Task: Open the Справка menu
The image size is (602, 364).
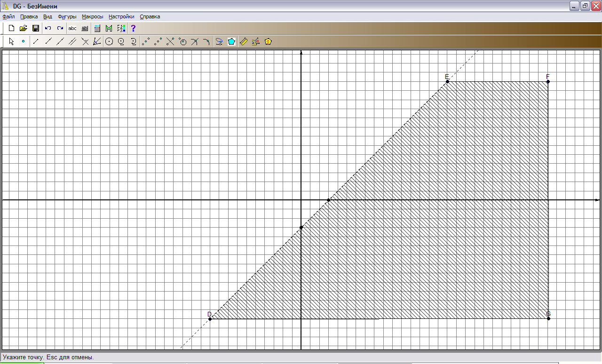Action: pos(150,16)
